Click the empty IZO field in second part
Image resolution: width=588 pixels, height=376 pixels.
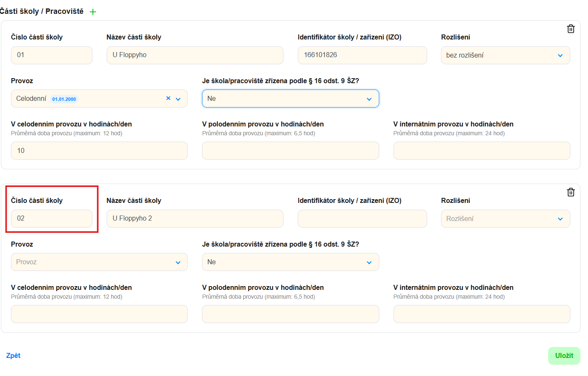tap(362, 218)
